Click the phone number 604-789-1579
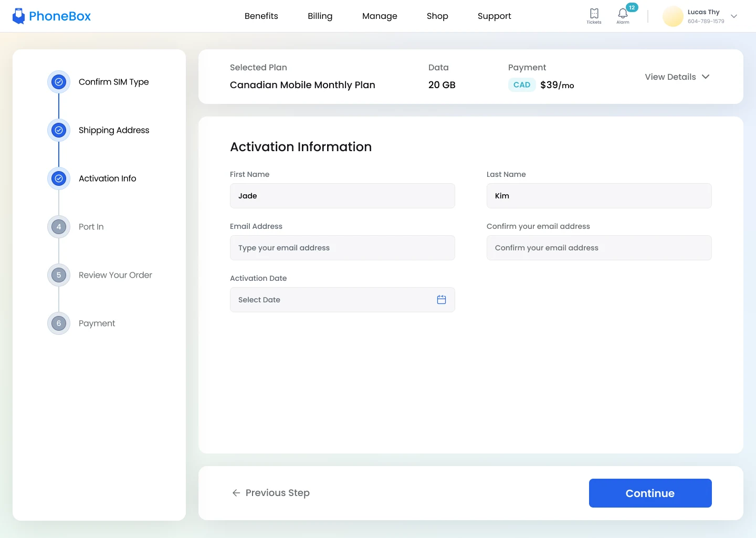This screenshot has height=538, width=756. pyautogui.click(x=706, y=22)
